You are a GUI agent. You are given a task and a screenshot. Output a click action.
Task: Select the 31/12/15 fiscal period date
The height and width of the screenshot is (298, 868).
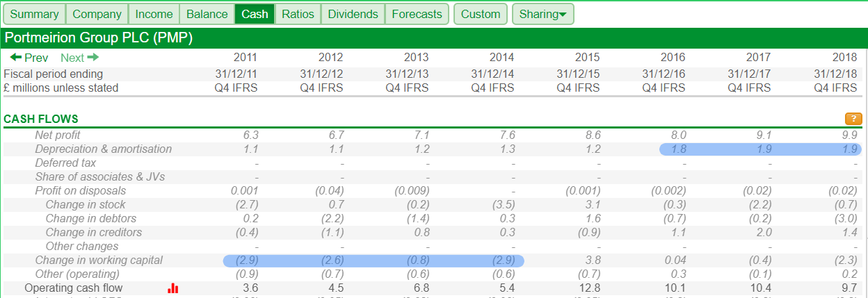tap(578, 74)
